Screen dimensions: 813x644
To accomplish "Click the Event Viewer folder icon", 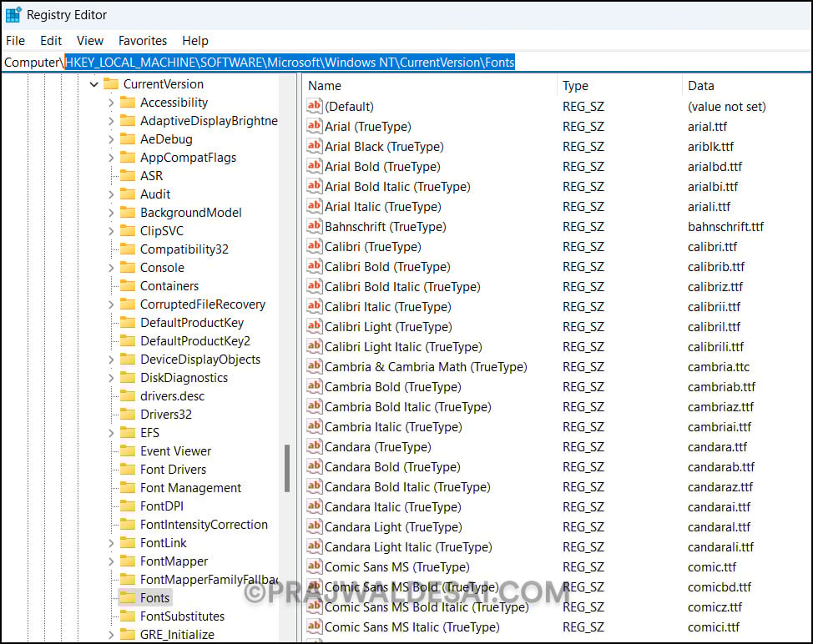I will click(128, 450).
